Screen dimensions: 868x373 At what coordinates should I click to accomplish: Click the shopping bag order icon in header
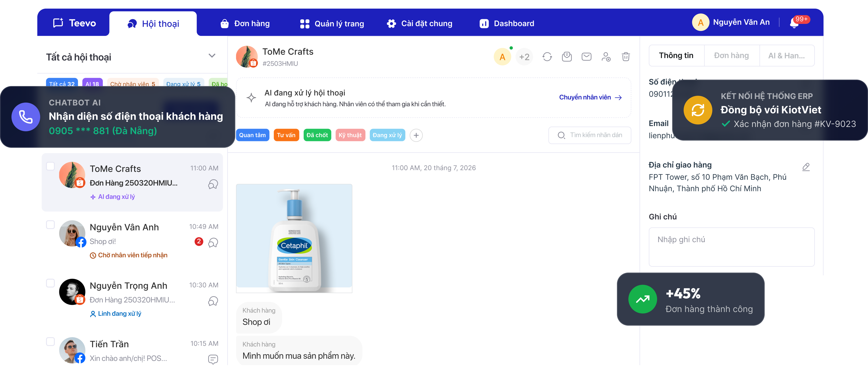pyautogui.click(x=567, y=57)
